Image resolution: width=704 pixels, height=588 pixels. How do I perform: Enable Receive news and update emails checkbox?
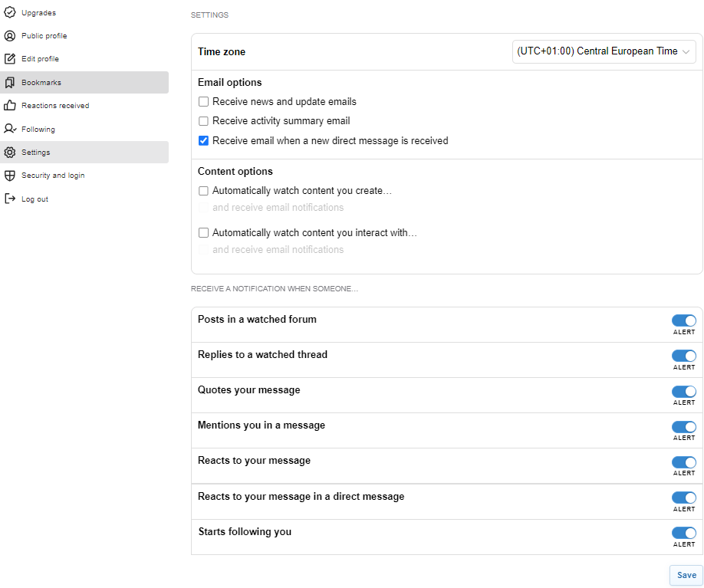pyautogui.click(x=203, y=102)
